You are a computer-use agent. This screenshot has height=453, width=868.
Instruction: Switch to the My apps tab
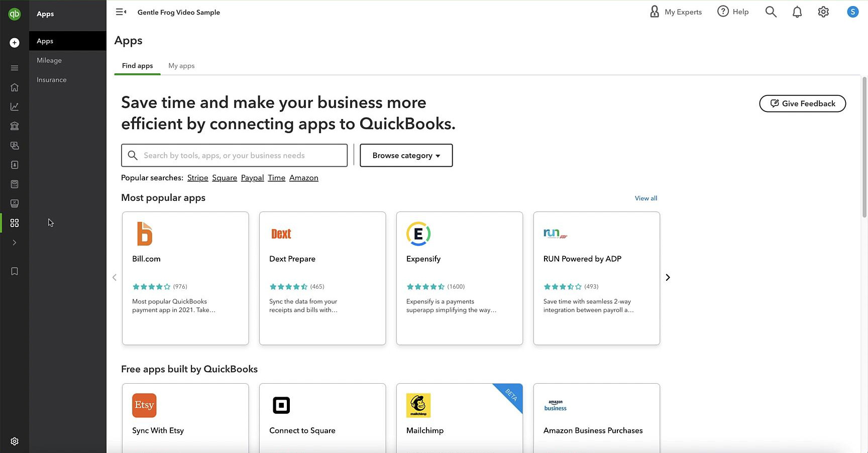[181, 66]
